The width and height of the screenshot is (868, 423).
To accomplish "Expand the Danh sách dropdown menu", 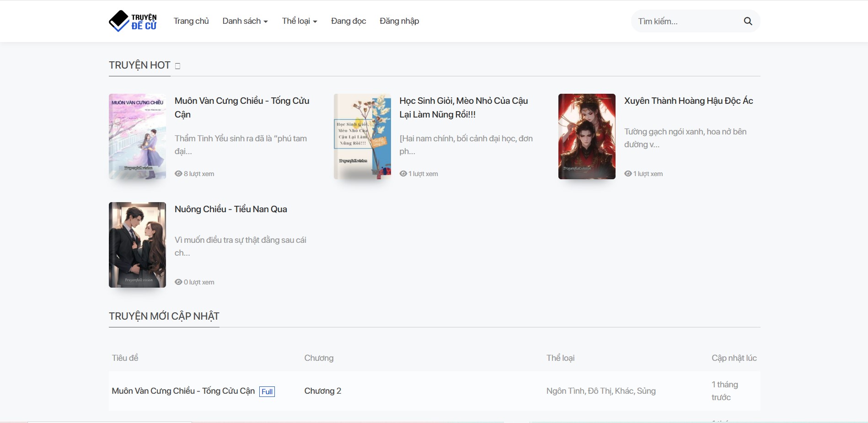I will click(x=245, y=21).
